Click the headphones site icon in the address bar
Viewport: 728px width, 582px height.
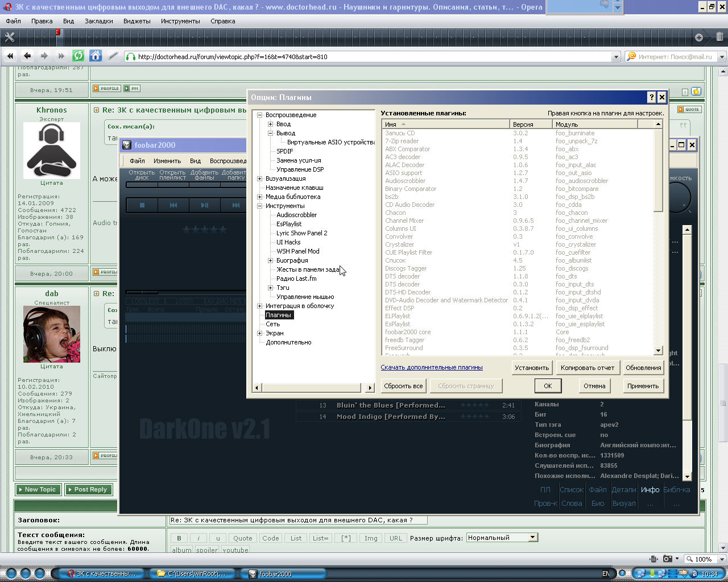coord(131,56)
